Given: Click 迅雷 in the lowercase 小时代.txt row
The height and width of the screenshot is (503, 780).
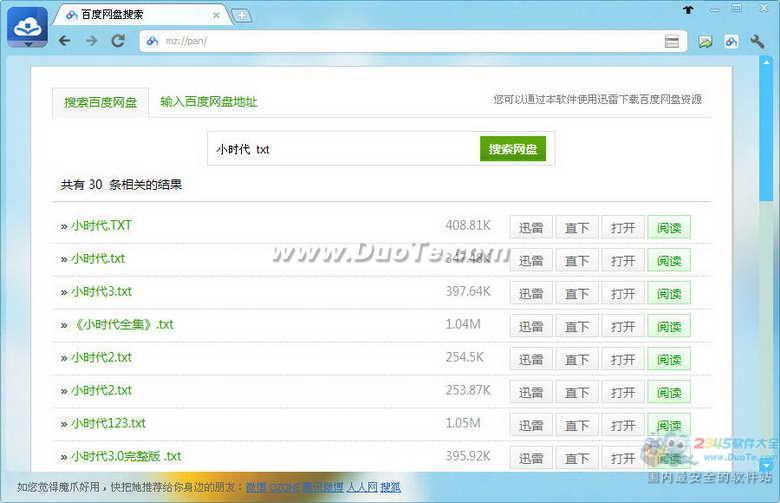Looking at the screenshot, I should (531, 260).
